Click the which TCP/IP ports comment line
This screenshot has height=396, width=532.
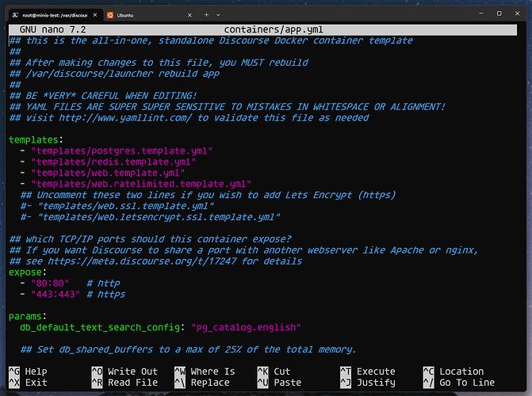tap(150, 239)
